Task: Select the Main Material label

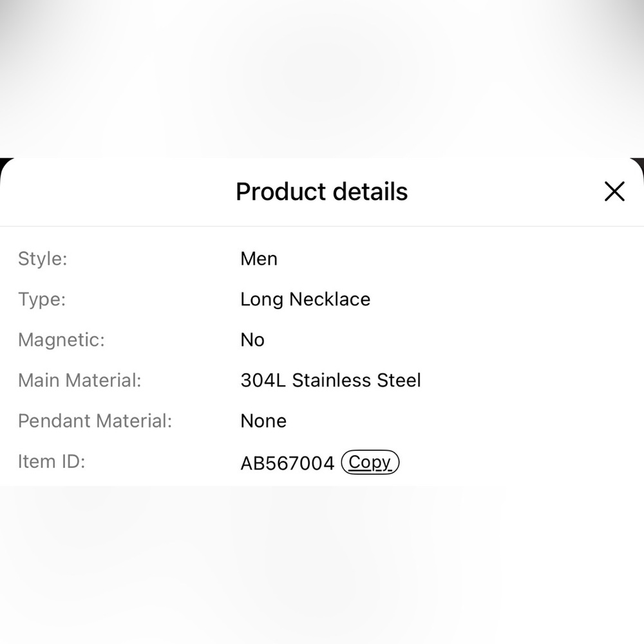Action: click(x=79, y=381)
